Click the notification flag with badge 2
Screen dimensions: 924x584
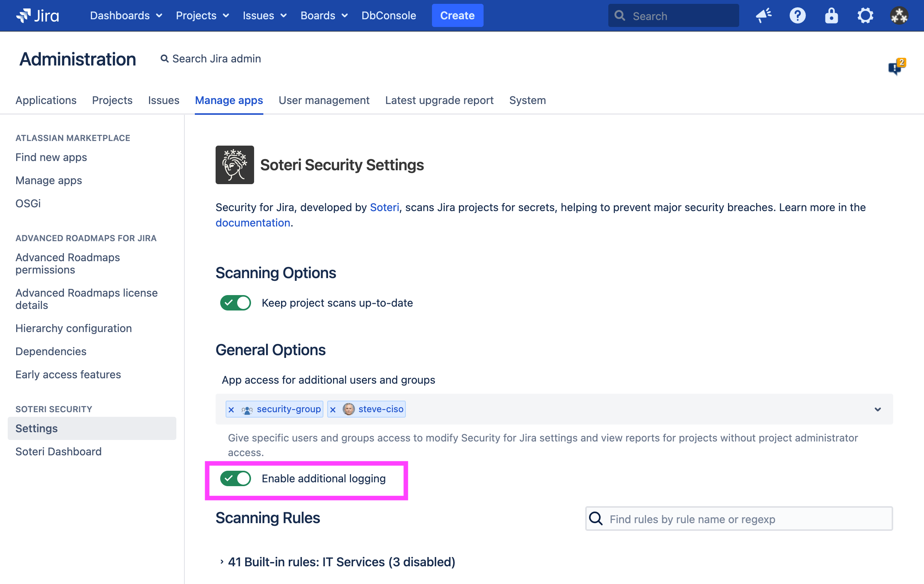[896, 67]
